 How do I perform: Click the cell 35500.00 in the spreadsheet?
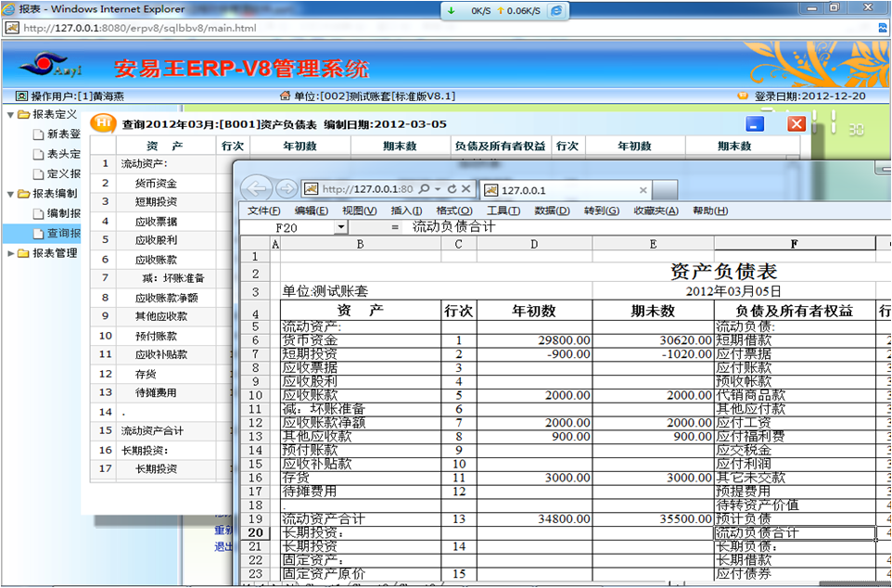(x=653, y=519)
